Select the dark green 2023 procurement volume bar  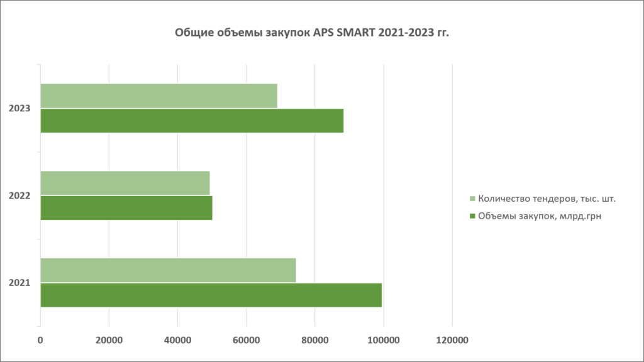coord(192,121)
